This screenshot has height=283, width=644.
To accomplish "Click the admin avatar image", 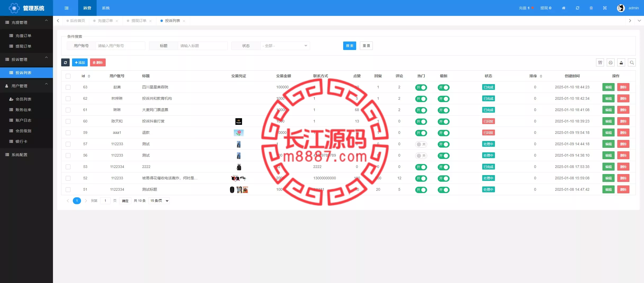I will tap(621, 8).
